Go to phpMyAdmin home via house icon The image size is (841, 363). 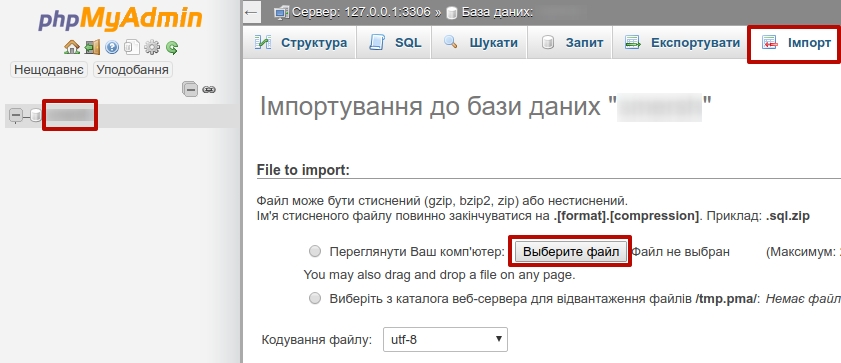(72, 48)
